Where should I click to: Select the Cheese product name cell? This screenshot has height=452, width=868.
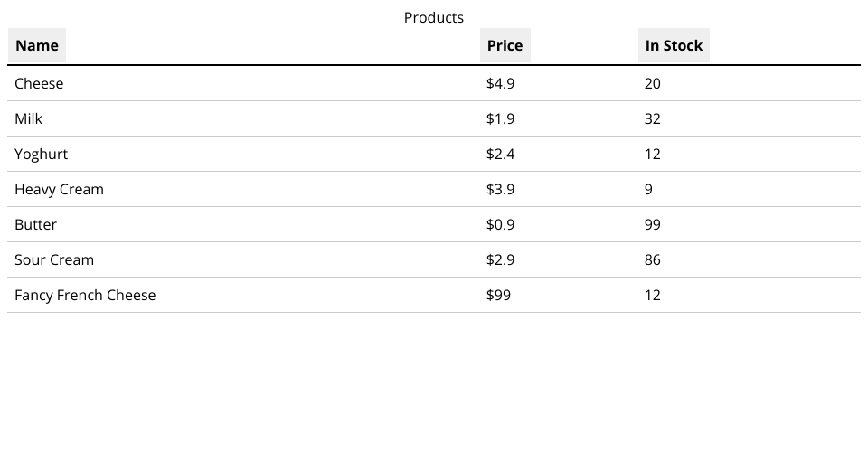tap(39, 83)
